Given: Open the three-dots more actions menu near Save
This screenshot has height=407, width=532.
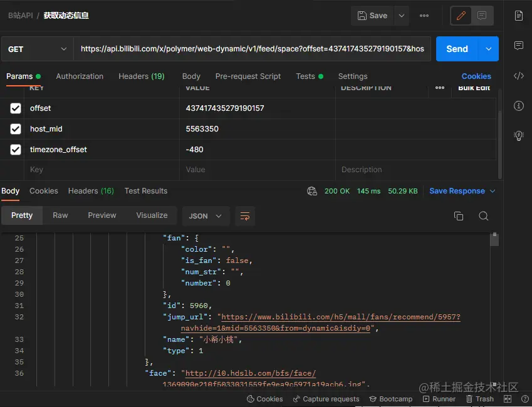Looking at the screenshot, I should (x=424, y=16).
